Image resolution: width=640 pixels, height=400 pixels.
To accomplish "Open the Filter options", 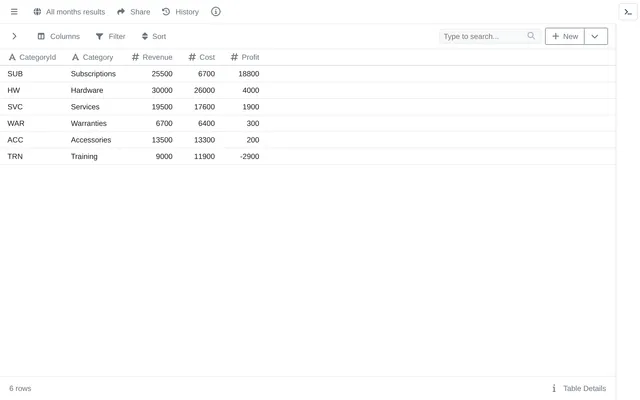I will pyautogui.click(x=117, y=36).
